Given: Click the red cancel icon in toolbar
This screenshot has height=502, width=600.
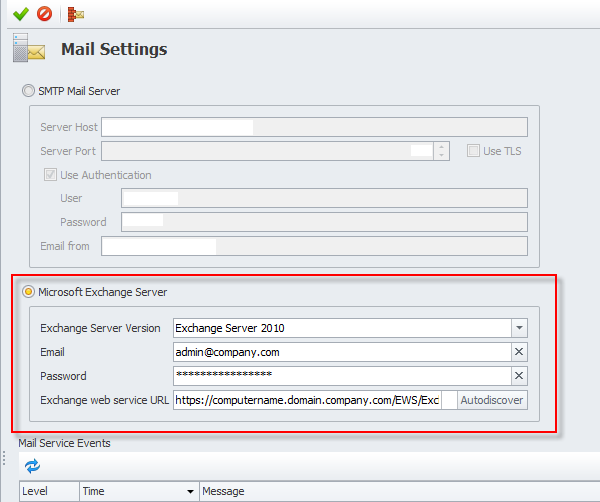Looking at the screenshot, I should [x=44, y=13].
